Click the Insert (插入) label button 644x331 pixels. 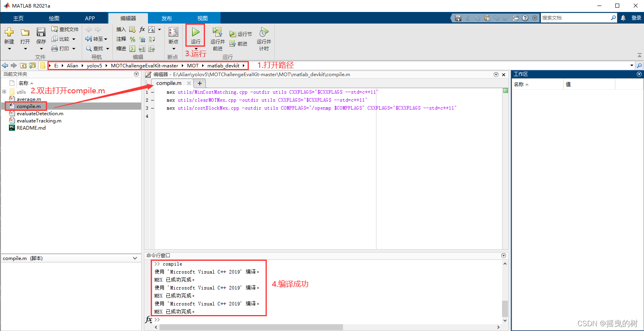121,30
